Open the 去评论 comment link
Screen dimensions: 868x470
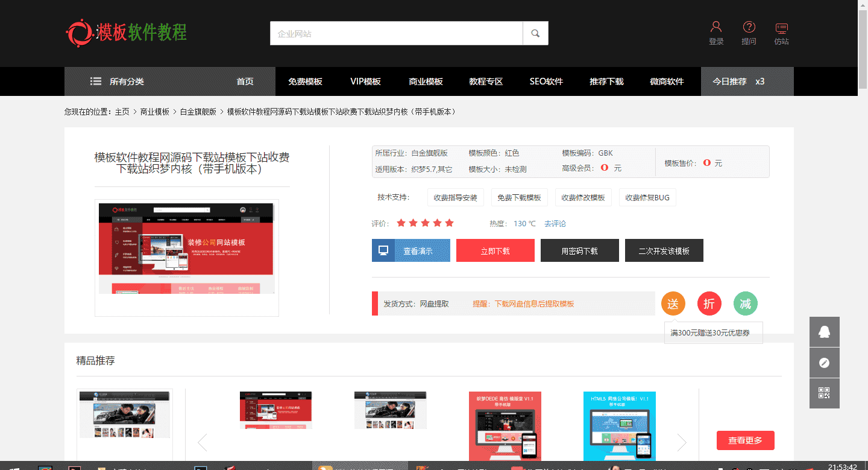pos(555,223)
